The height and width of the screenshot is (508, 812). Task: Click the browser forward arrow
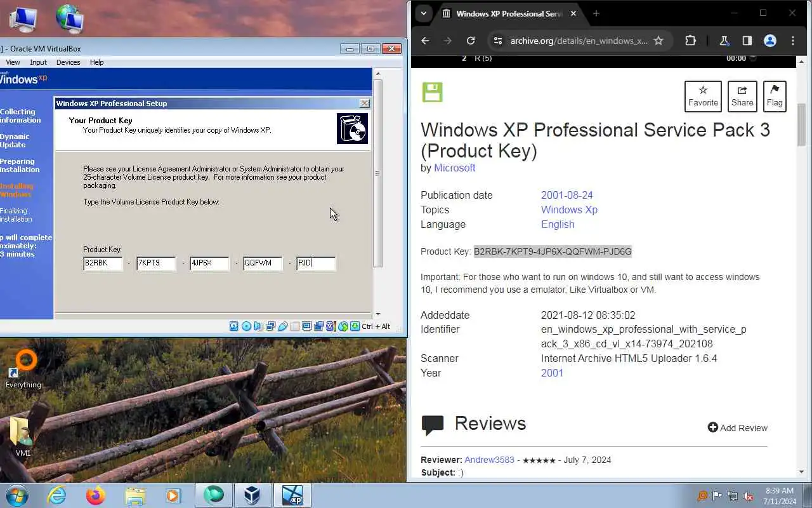[x=448, y=41]
